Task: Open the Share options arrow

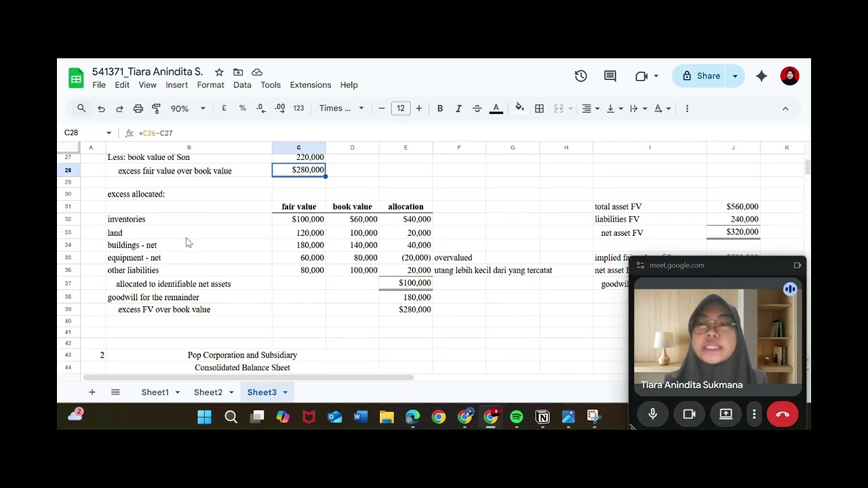Action: [735, 76]
